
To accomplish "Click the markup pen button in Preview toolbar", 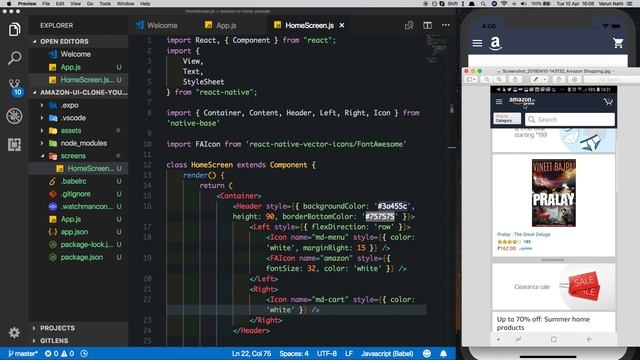I will (535, 80).
